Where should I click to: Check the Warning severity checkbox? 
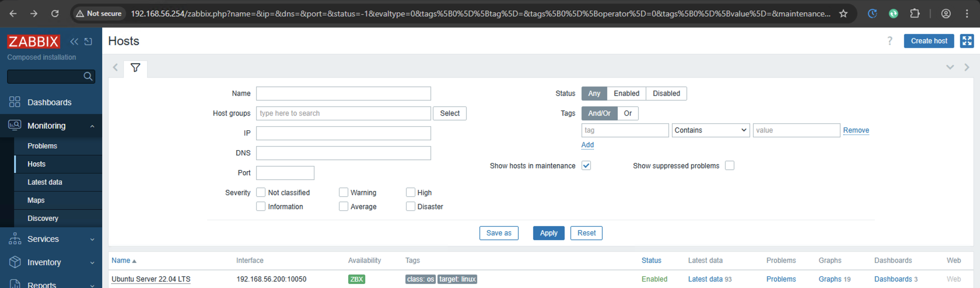tap(344, 192)
